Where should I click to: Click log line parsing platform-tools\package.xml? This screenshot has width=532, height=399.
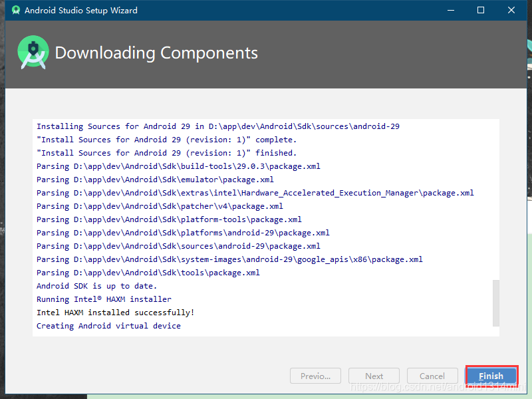pos(169,219)
